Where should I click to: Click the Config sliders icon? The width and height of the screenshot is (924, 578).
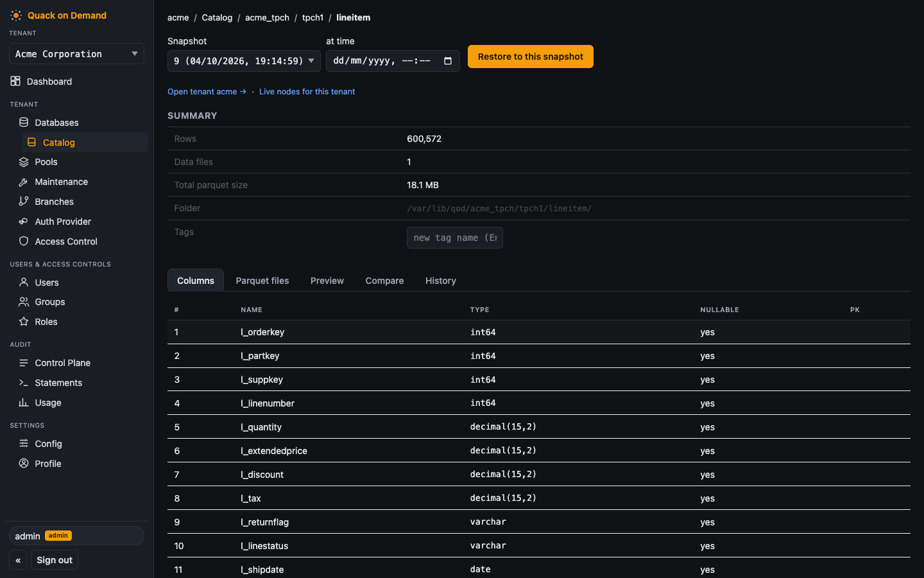coord(24,443)
